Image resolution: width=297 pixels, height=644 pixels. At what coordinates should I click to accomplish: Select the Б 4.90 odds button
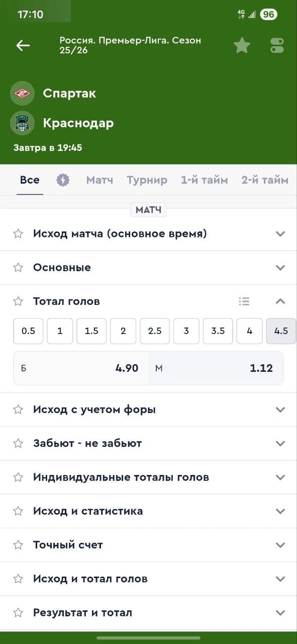pos(80,368)
